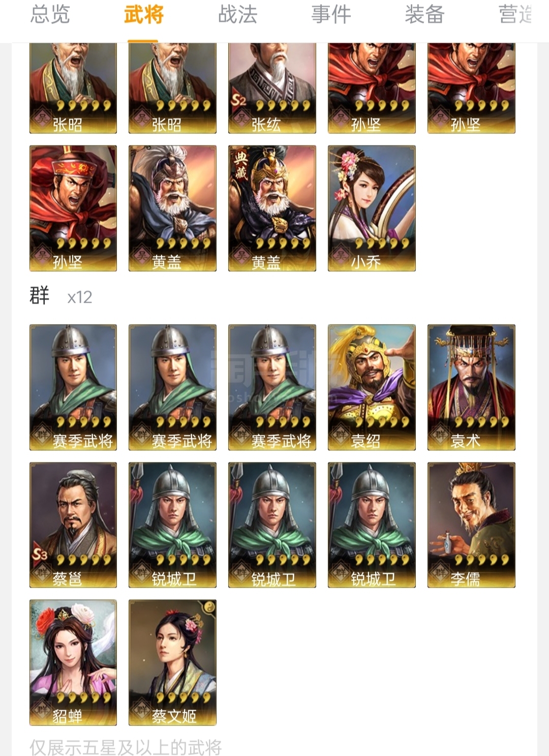Go to the 装备 tab
Screen dimensions: 549x756
click(424, 14)
